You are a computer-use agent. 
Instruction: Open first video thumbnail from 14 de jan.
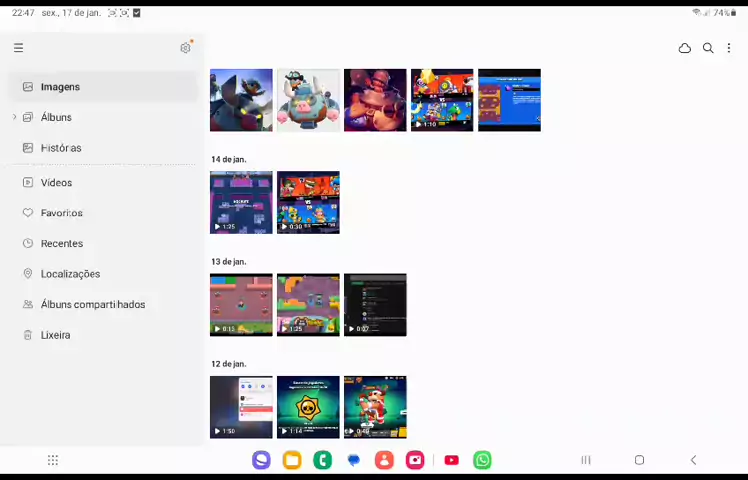click(x=241, y=202)
